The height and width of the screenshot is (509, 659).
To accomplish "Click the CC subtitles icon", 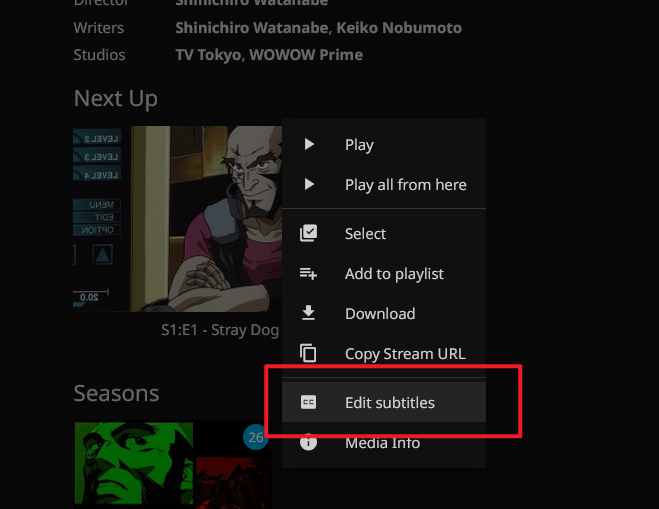I will point(309,402).
